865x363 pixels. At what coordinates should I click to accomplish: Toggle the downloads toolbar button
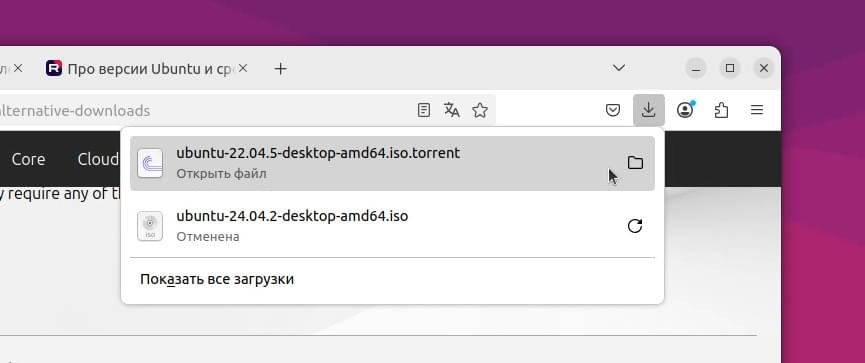[648, 110]
